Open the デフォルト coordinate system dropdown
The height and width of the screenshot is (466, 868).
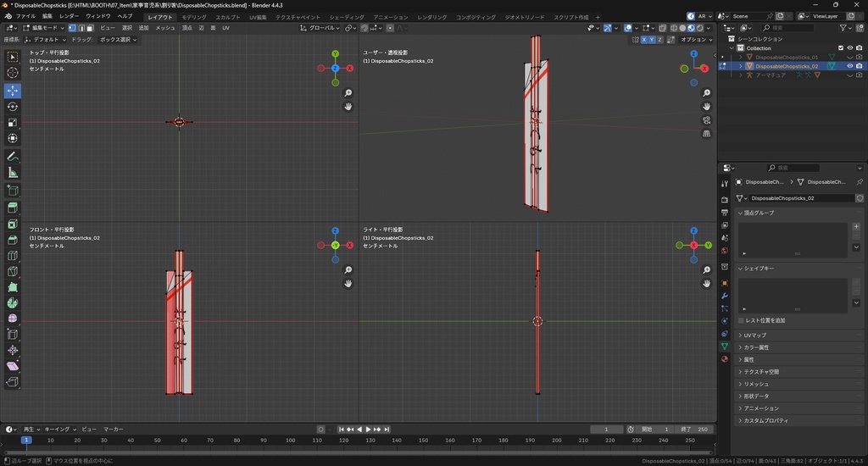(x=46, y=40)
